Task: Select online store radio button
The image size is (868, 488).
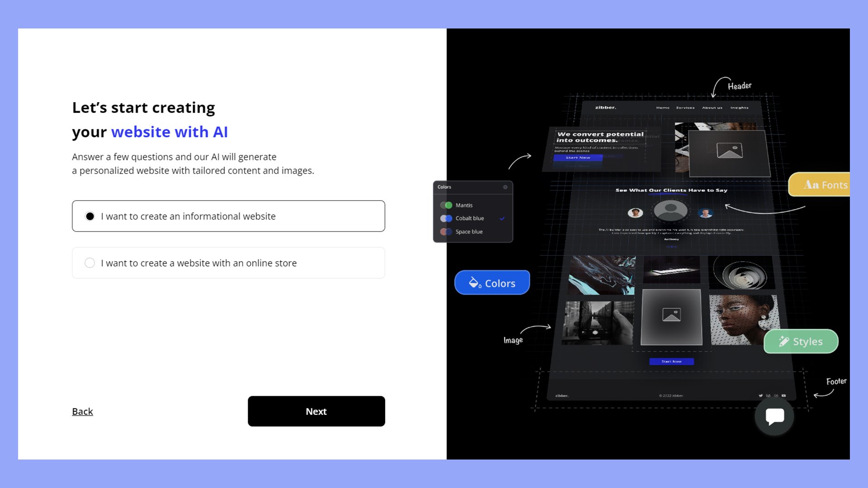Action: [x=90, y=262]
